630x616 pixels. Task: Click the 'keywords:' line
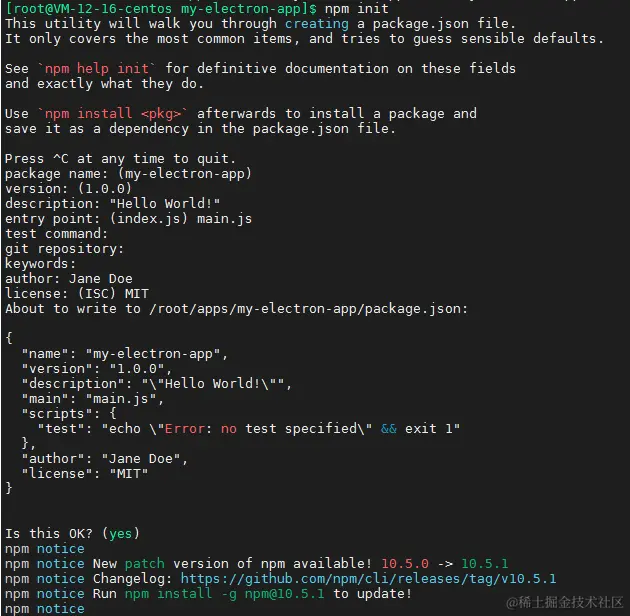click(40, 264)
